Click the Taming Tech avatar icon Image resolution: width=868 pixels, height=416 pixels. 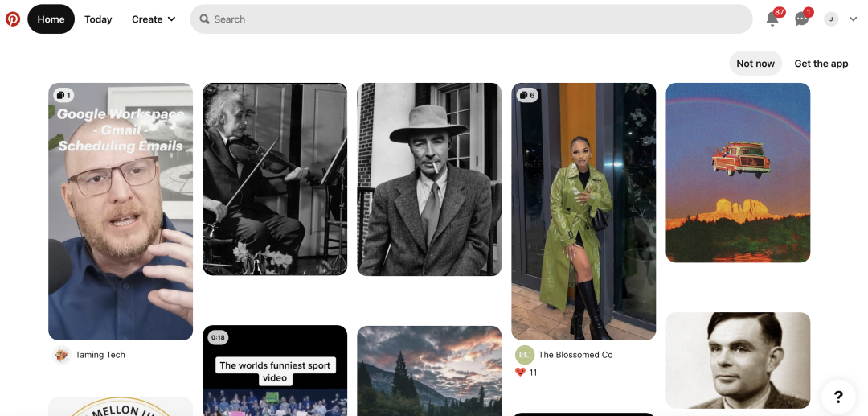click(61, 355)
